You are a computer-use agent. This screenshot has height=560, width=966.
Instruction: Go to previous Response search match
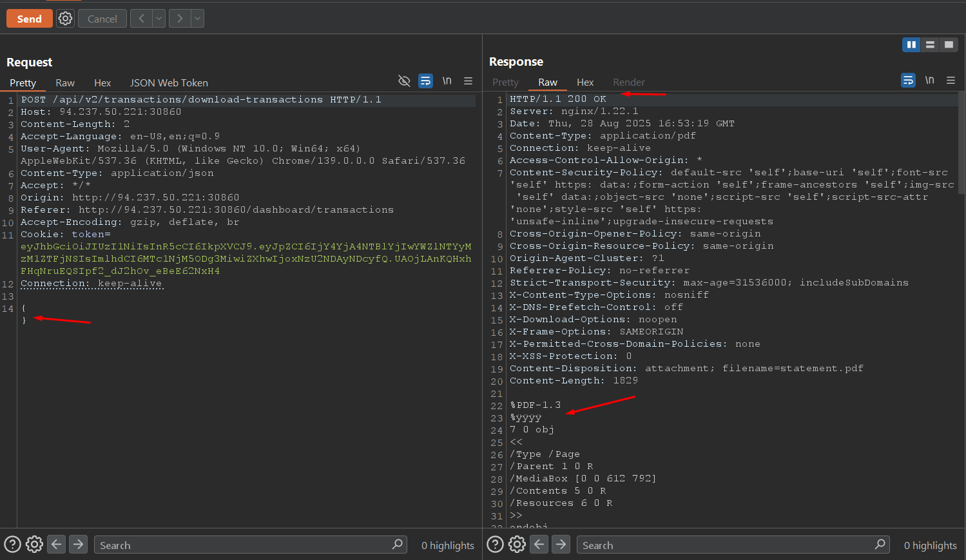coord(539,545)
